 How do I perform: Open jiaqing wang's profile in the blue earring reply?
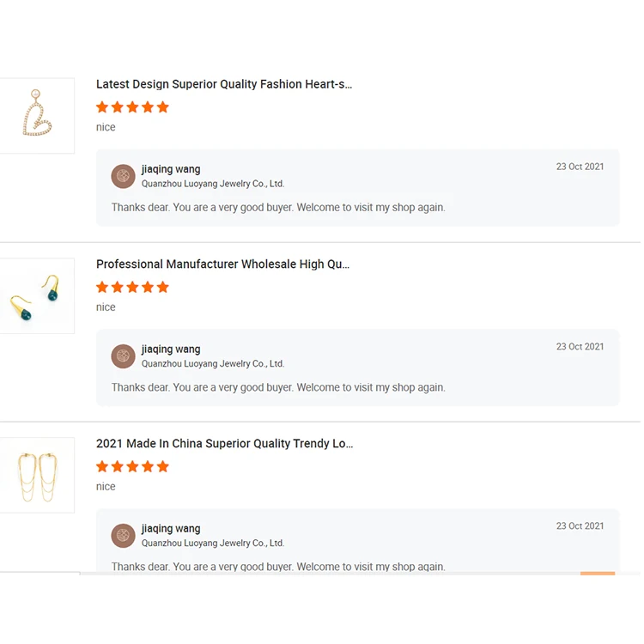[171, 349]
